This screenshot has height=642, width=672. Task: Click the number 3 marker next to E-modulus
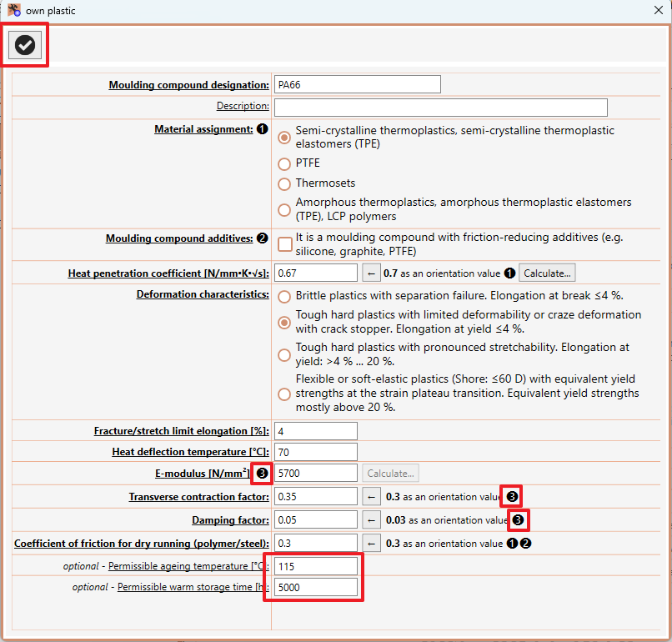pyautogui.click(x=262, y=473)
